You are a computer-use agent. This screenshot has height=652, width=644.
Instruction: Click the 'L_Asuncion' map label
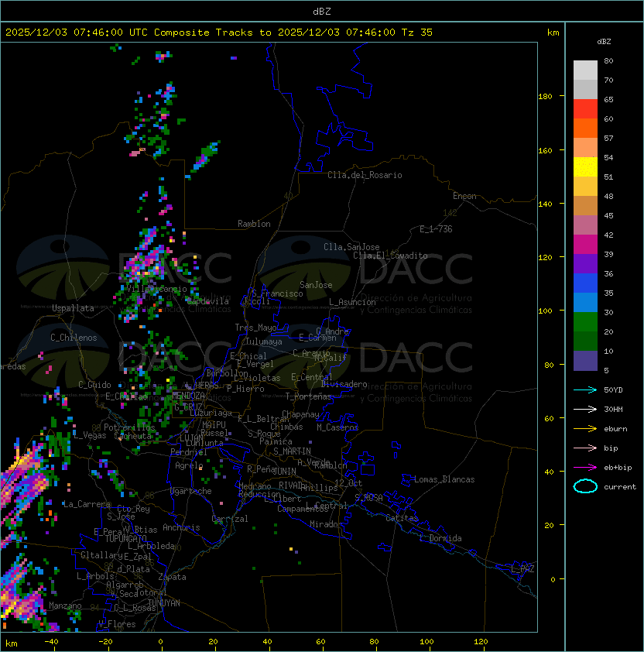pos(352,302)
